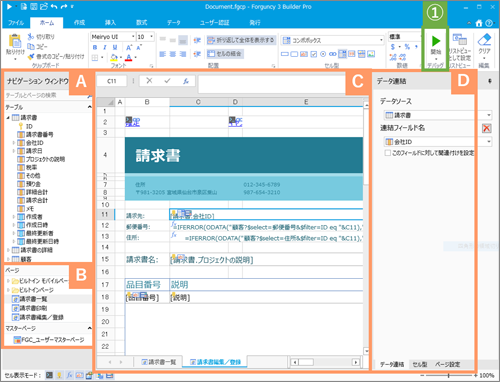Viewport: 500px width, 382px height.
Task: Click the help question mark icon
Action: 489,23
